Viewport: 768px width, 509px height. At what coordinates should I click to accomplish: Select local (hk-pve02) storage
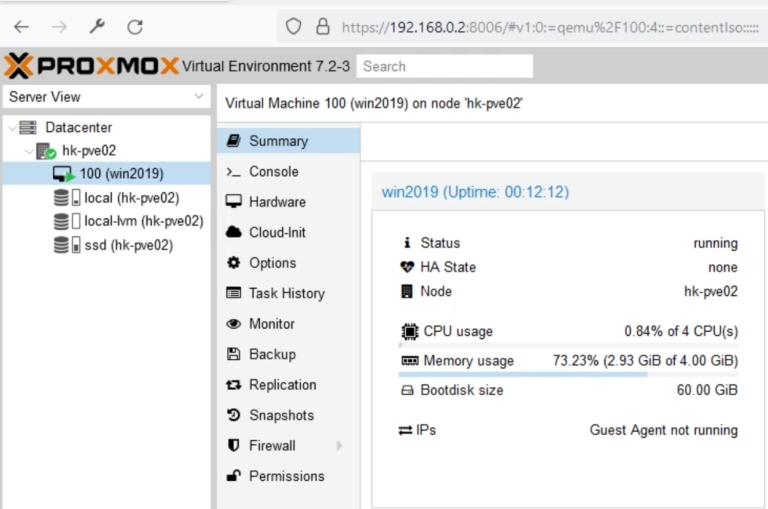point(131,198)
